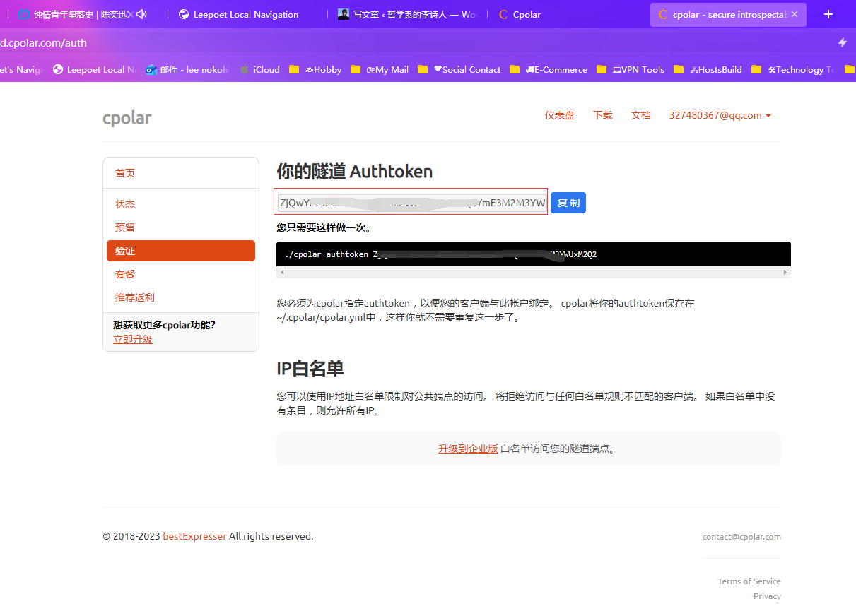Click the 立即升级 upgrade link
The width and height of the screenshot is (856, 616).
tap(133, 339)
